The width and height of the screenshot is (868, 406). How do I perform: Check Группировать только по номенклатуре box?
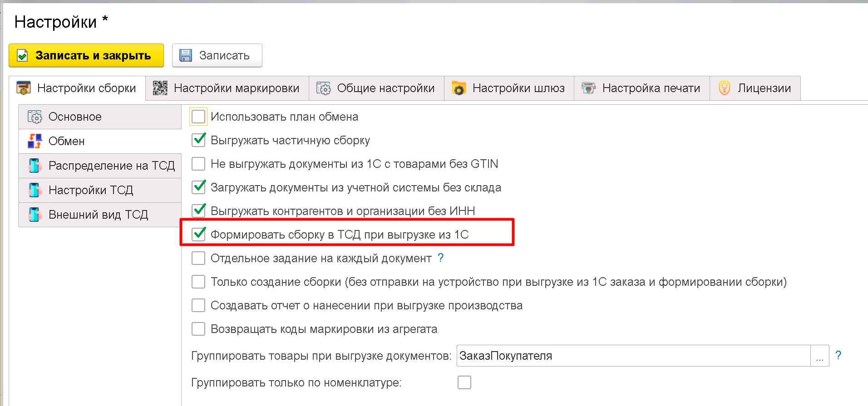[x=464, y=382]
